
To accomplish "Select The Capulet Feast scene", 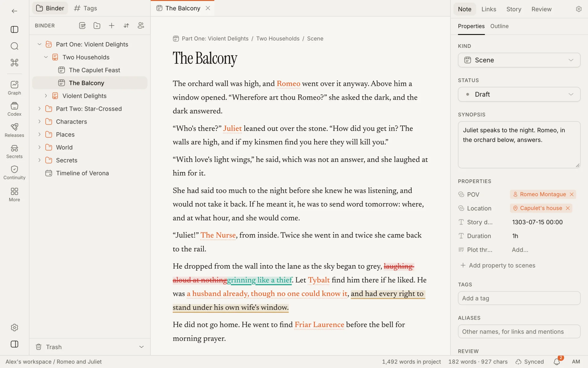I will pyautogui.click(x=90, y=70).
